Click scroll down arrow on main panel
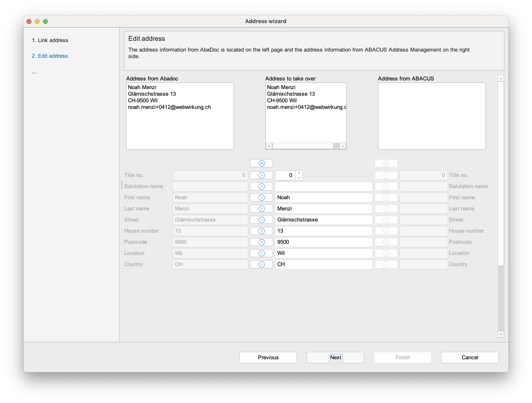This screenshot has width=532, height=403. 501,334
